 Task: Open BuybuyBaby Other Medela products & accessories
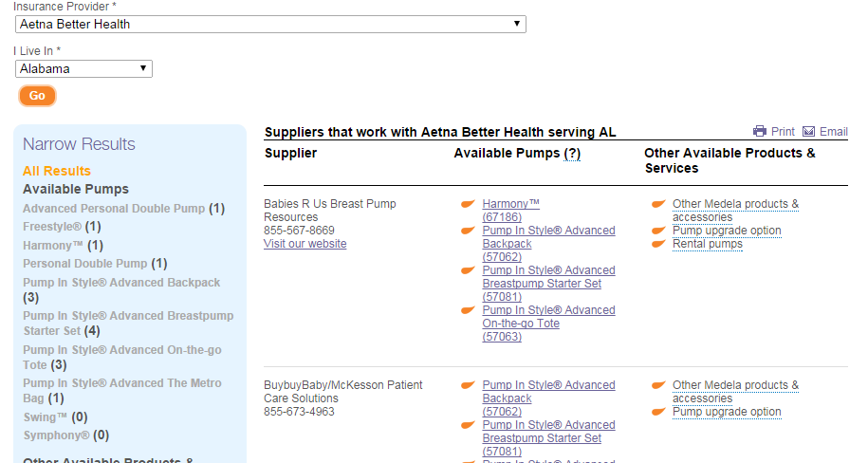[x=736, y=392]
